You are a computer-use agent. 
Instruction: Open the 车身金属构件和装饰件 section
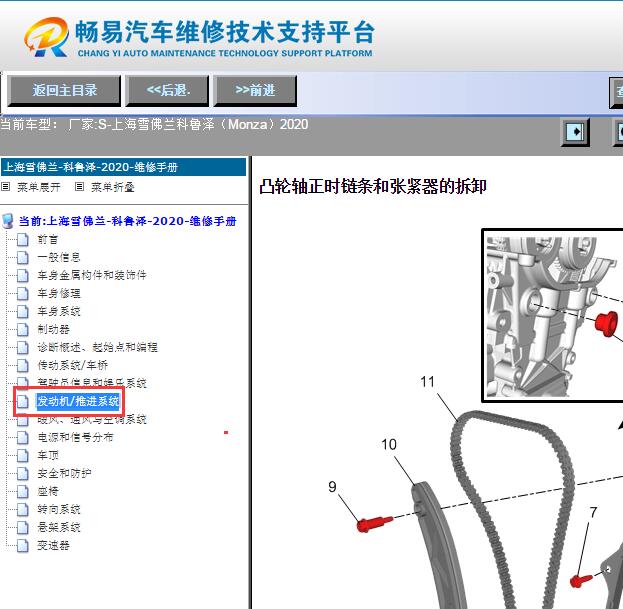92,275
